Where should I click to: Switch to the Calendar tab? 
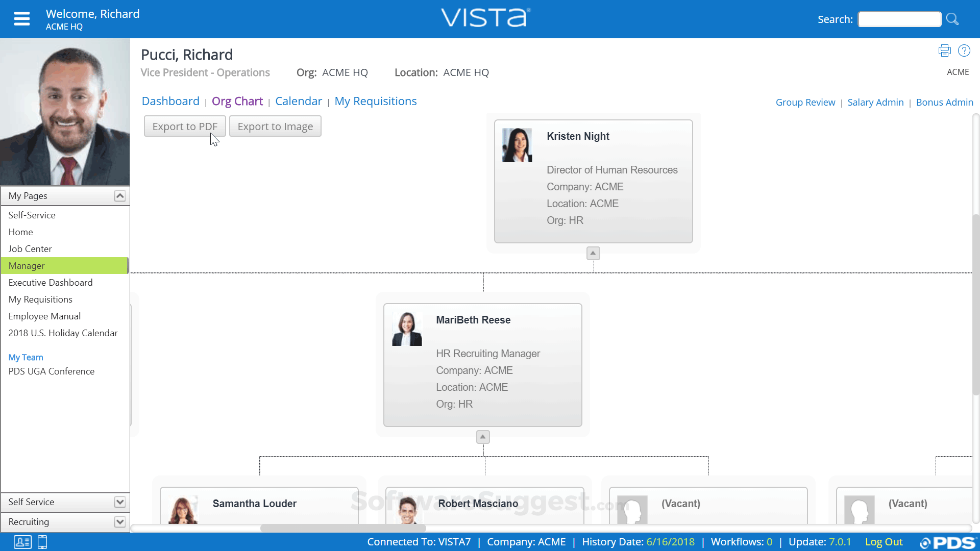pyautogui.click(x=299, y=101)
